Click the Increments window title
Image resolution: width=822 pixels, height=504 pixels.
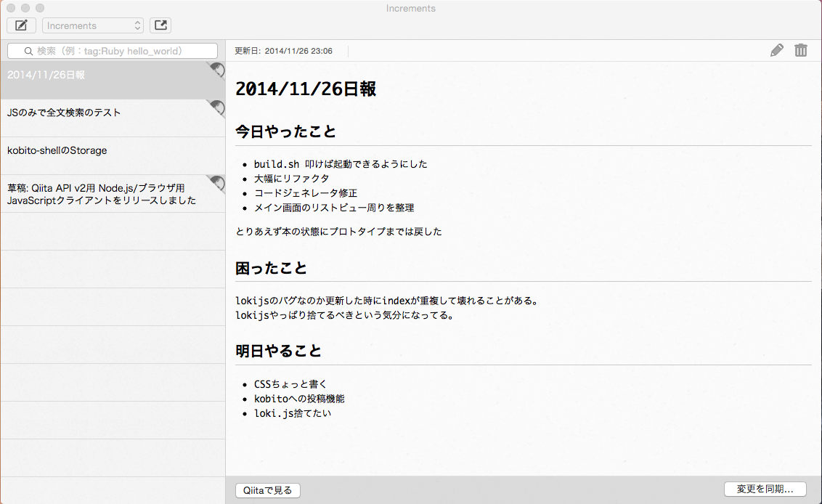[x=410, y=9]
